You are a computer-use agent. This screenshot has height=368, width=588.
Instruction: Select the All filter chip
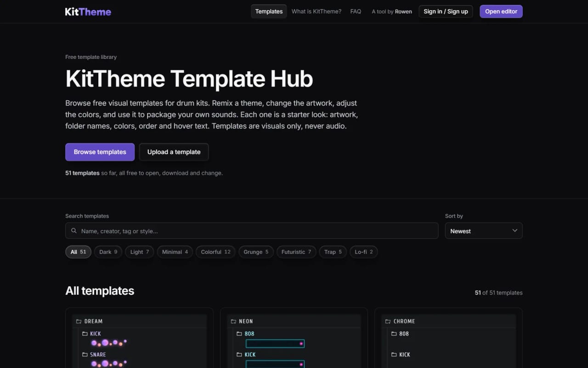78,252
